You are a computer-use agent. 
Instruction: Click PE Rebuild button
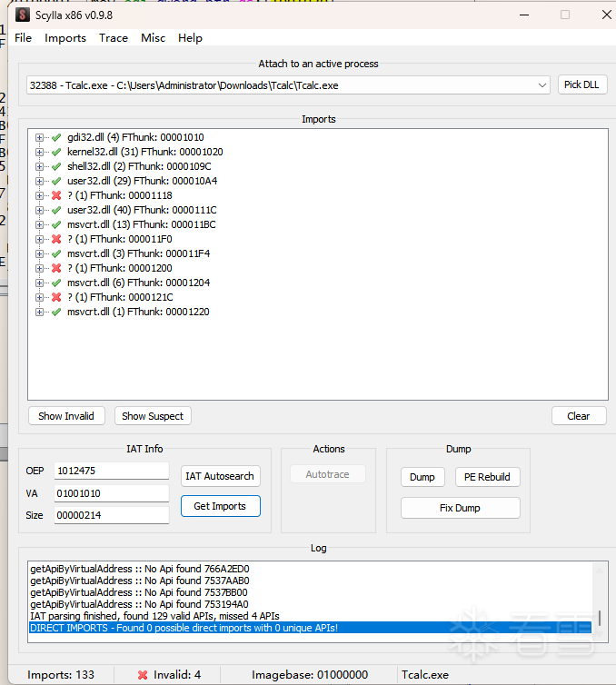point(487,477)
